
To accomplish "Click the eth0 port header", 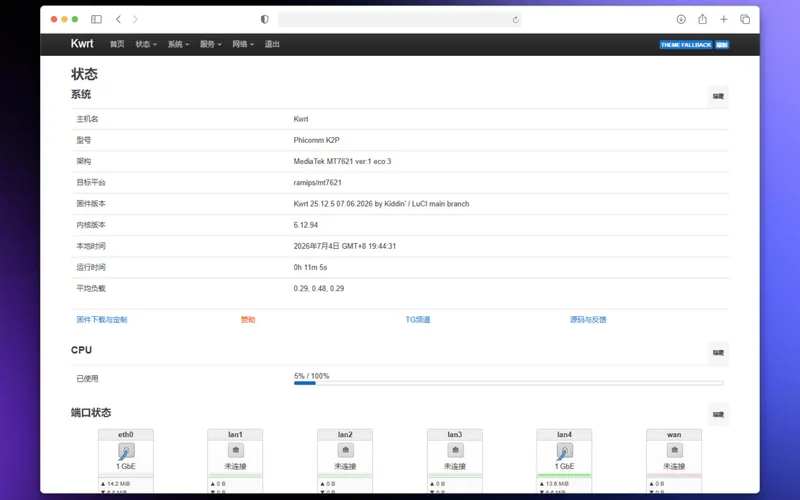I will click(x=126, y=435).
